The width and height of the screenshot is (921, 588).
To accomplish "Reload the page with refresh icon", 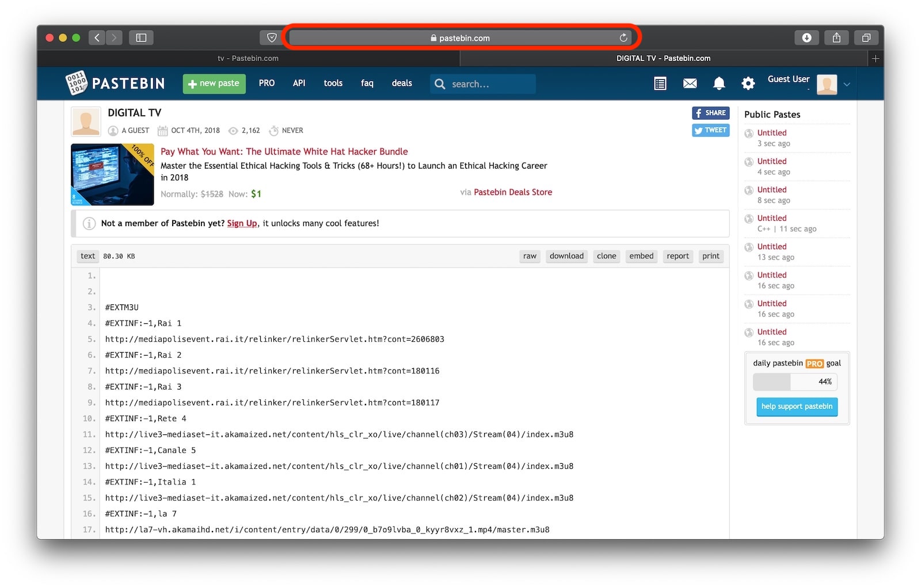I will [x=623, y=38].
